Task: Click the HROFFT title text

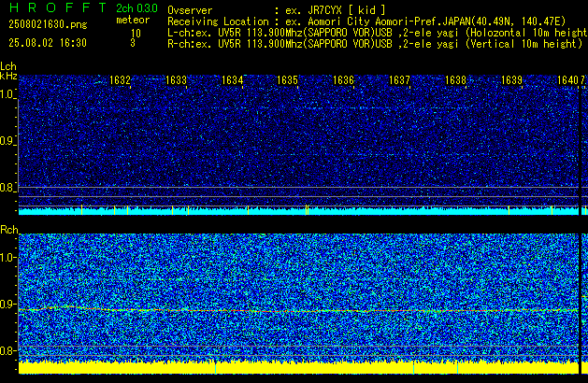Action: tap(58, 7)
